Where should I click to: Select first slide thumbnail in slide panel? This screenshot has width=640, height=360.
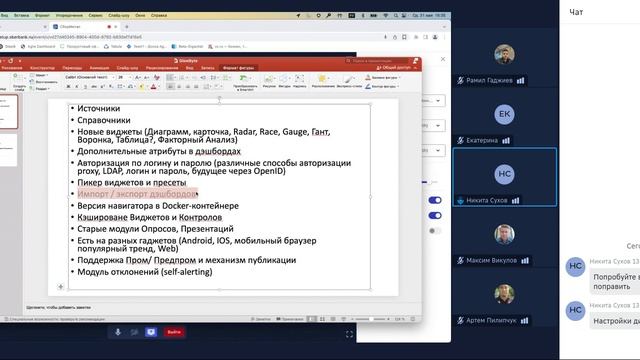click(8, 111)
